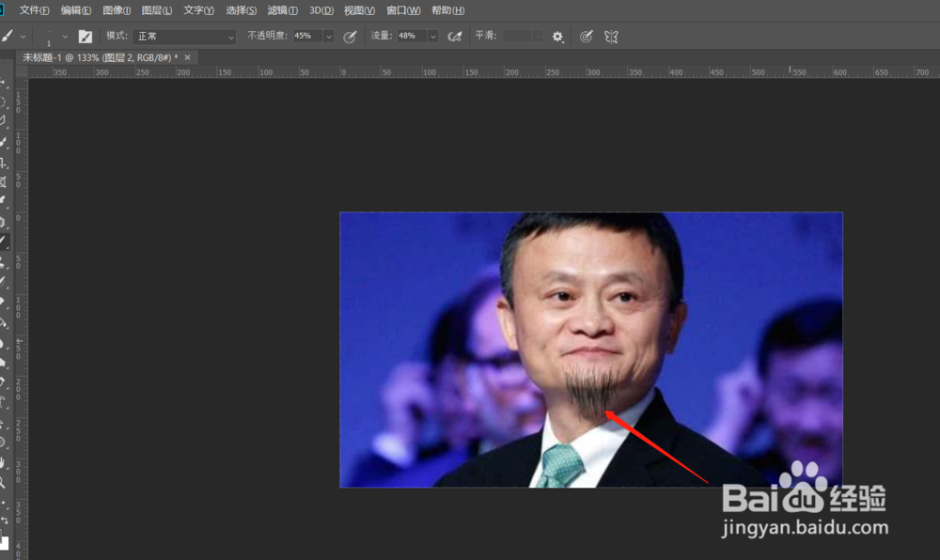Screen dimensions: 940x560
Task: Open the 图像(I) menu
Action: (x=117, y=10)
